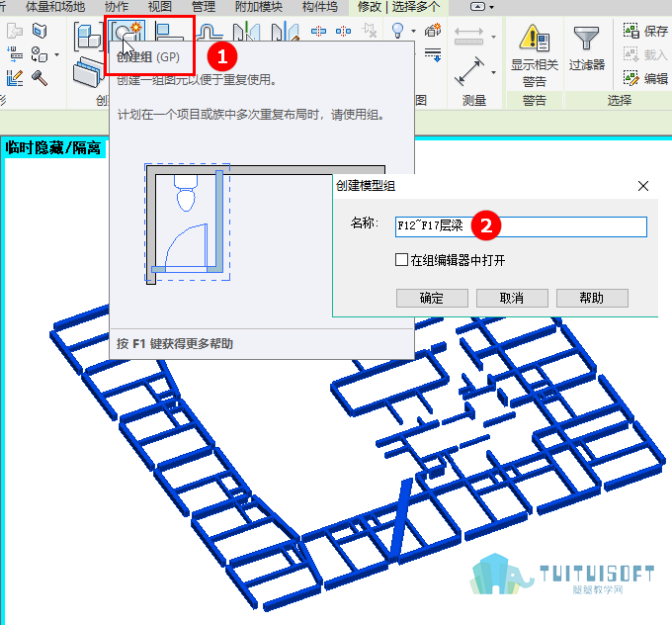Select the 修改 | 选择多个 tab
Image resolution: width=672 pixels, height=625 pixels.
point(398,7)
